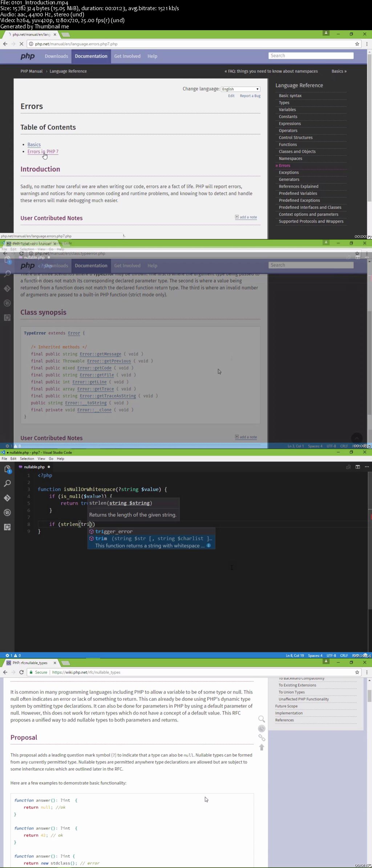Jump to References in the wiki contents
Image resolution: width=372 pixels, height=868 pixels.
(x=284, y=720)
